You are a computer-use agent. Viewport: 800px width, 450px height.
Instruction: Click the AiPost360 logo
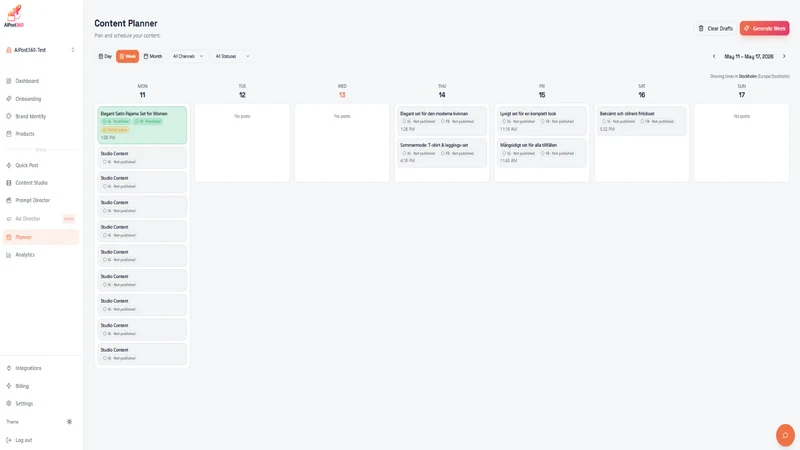pyautogui.click(x=14, y=16)
